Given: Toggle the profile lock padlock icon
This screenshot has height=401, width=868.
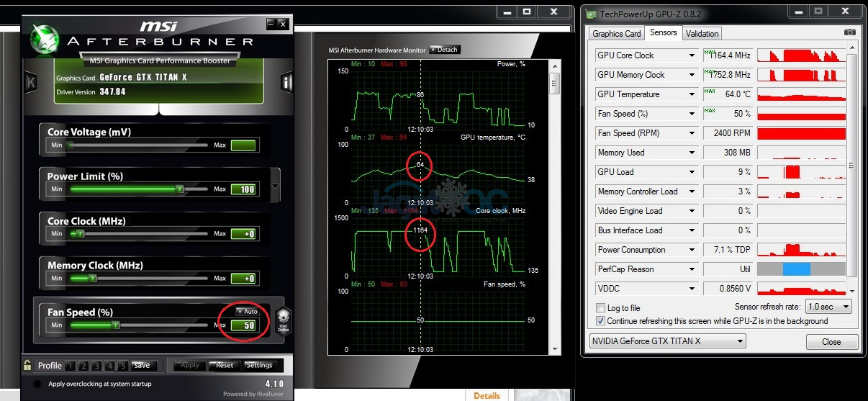Looking at the screenshot, I should (x=27, y=365).
